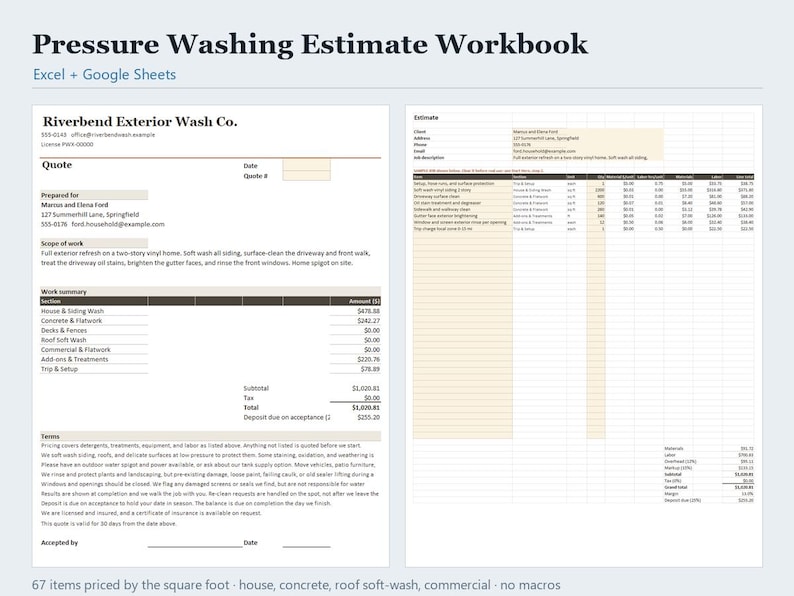Select the 'Decks & Fences' row label
Viewport: 794px width, 596px height.
tap(64, 330)
